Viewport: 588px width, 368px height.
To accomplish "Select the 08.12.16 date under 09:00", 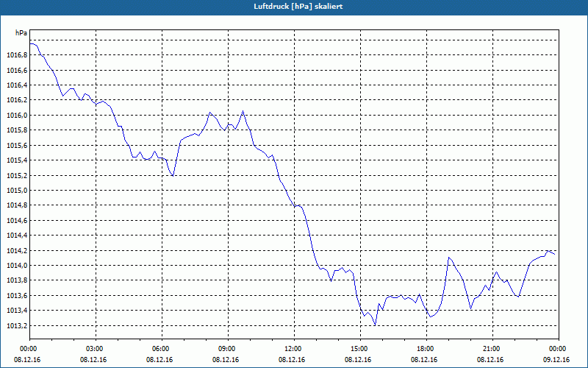I will [226, 359].
